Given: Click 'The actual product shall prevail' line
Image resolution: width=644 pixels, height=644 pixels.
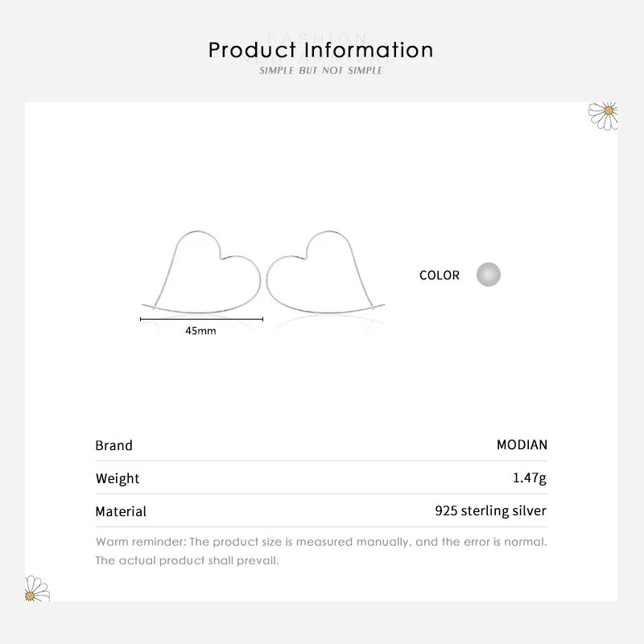Looking at the screenshot, I should tap(187, 560).
